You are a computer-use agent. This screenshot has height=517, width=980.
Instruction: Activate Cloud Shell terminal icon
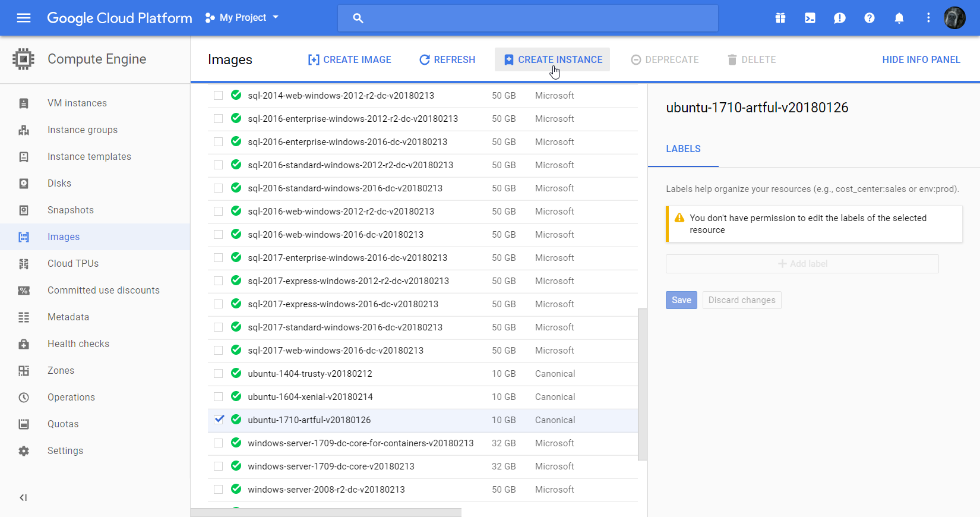pos(810,18)
